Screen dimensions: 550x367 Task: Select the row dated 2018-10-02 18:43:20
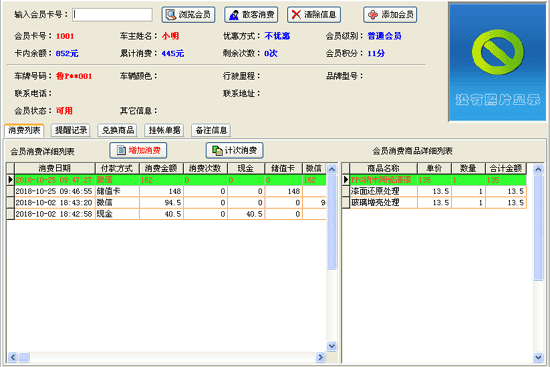click(167, 202)
